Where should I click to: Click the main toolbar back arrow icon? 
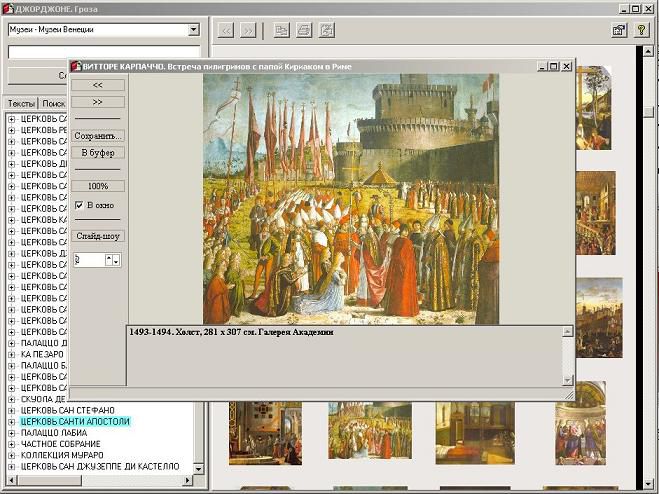click(227, 30)
